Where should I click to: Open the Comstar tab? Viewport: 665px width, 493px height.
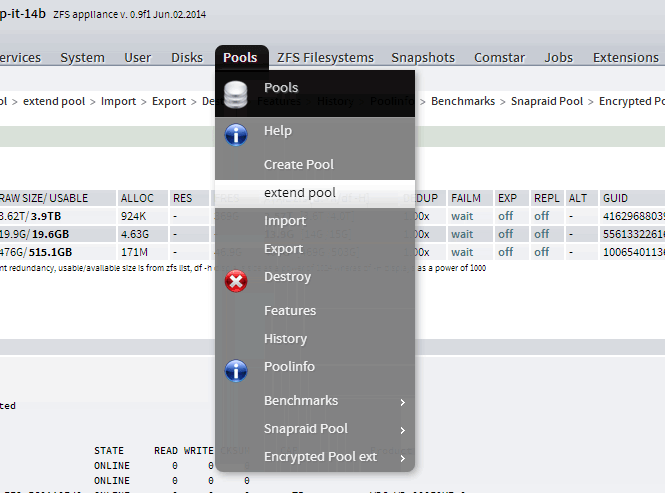click(499, 57)
